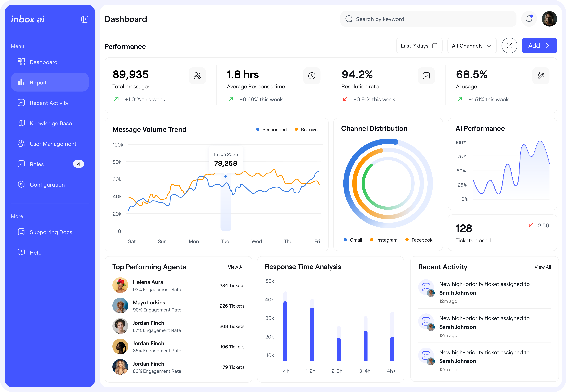
Task: Go to Recent Activity in the menu
Action: [50, 103]
